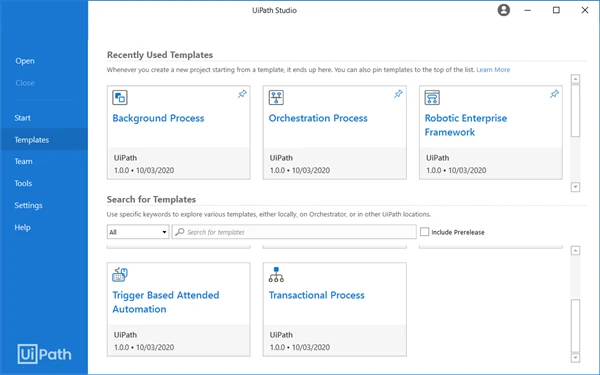This screenshot has width=600, height=375.
Task: Click the Recently Used Templates heading
Action: 160,55
